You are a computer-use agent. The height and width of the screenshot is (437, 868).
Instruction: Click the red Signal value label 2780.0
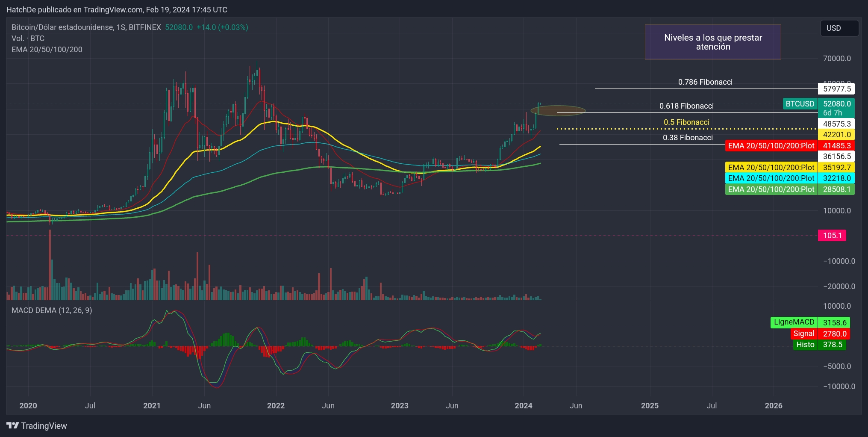[820, 334]
